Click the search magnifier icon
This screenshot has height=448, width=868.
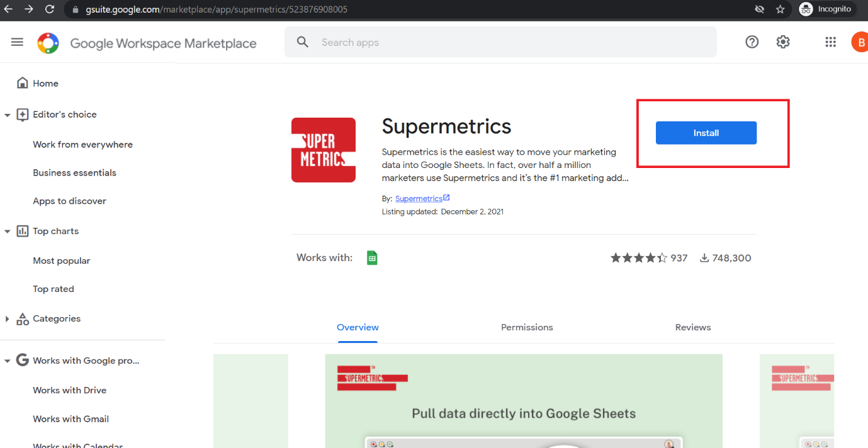pyautogui.click(x=303, y=42)
